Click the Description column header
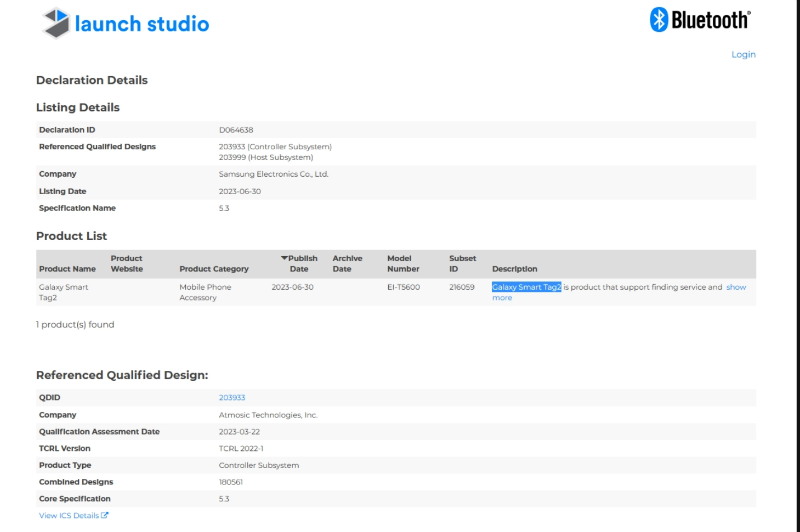Viewport: 800px width, 532px height. click(x=514, y=269)
